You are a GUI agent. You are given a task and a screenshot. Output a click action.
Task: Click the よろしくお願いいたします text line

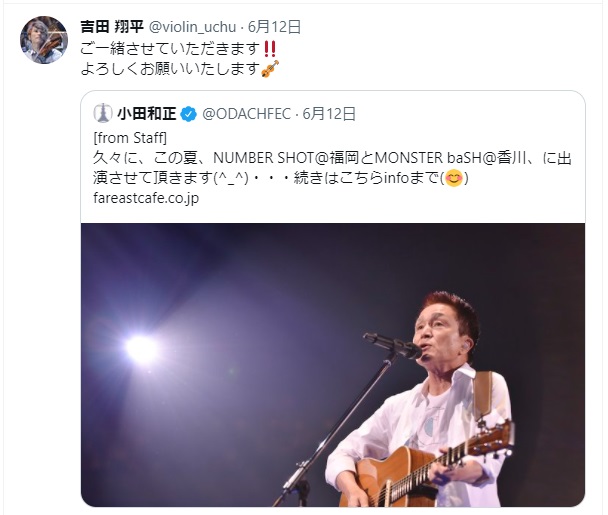tap(170, 69)
